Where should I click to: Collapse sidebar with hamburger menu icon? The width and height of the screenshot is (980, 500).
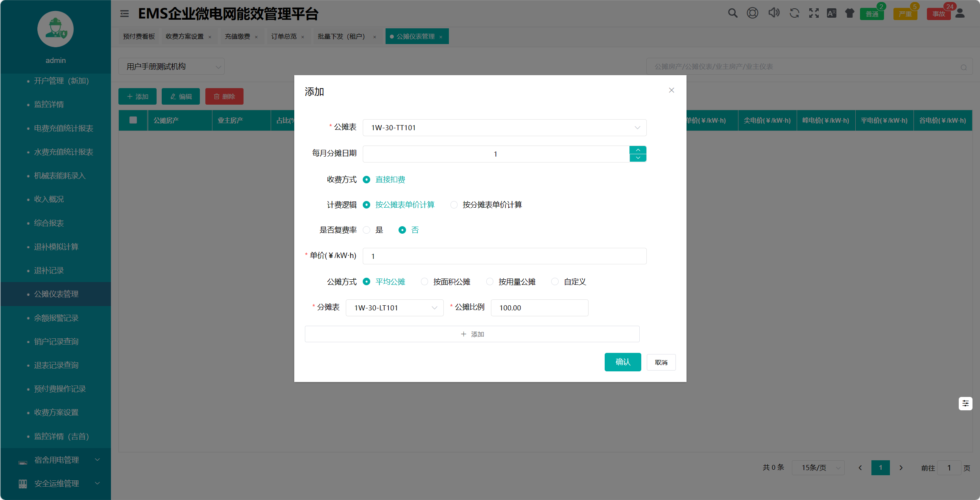click(124, 14)
